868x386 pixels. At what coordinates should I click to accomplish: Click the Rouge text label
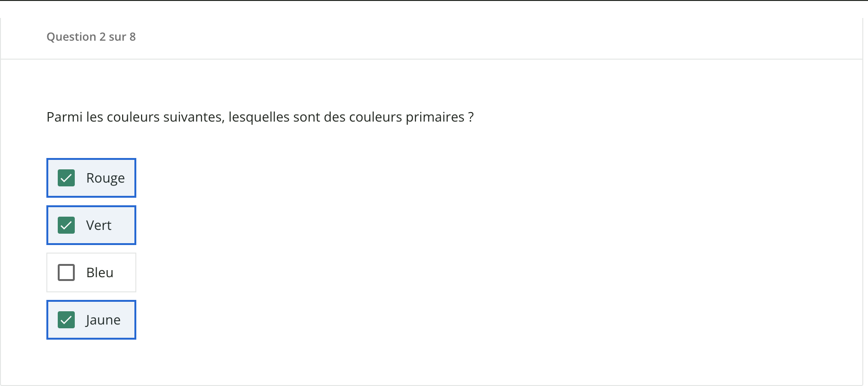click(x=105, y=178)
